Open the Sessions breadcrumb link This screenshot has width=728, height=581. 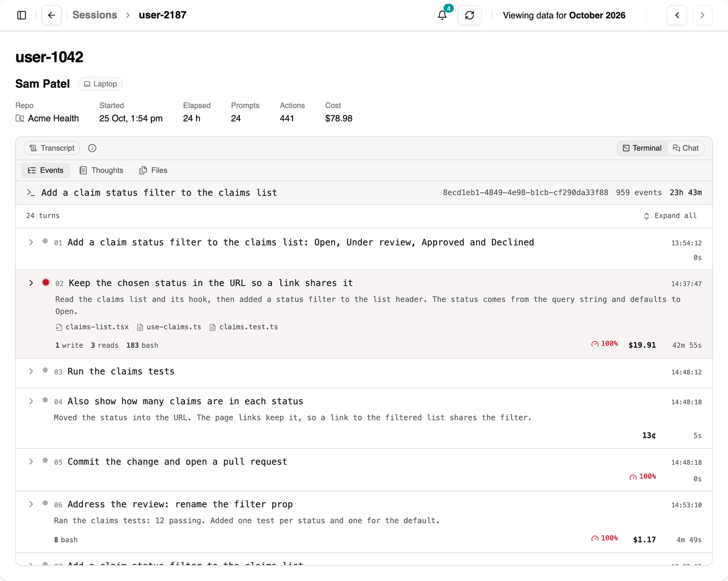95,15
